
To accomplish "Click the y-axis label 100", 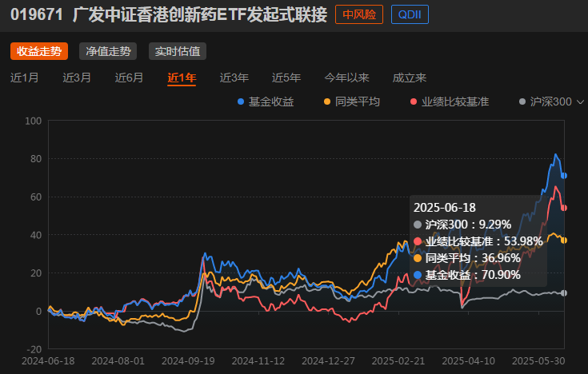I will pos(34,121).
